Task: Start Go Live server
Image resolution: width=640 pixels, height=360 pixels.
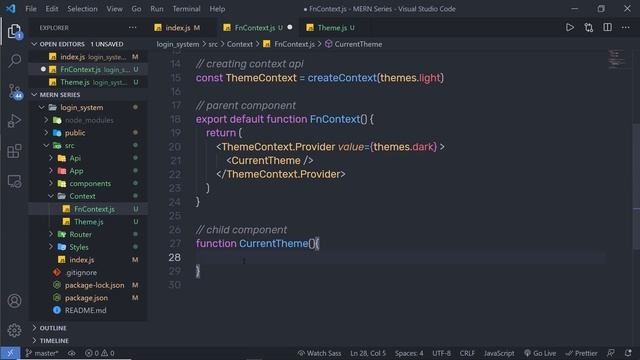Action: [540, 353]
